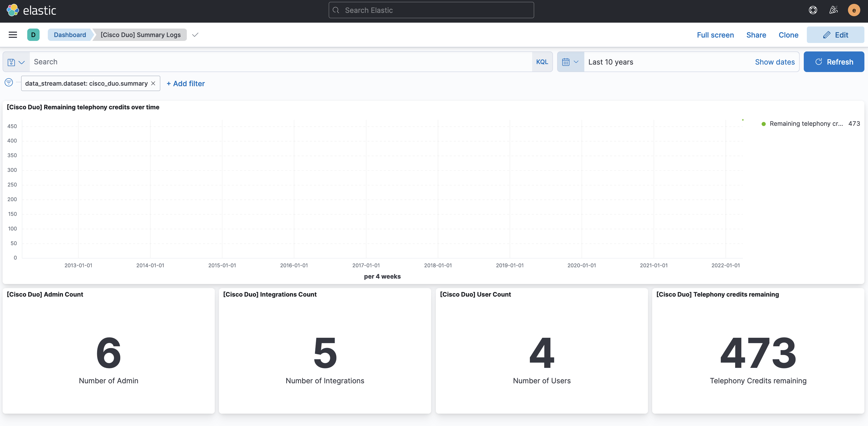Open the saved query menu dropdown

pyautogui.click(x=16, y=62)
